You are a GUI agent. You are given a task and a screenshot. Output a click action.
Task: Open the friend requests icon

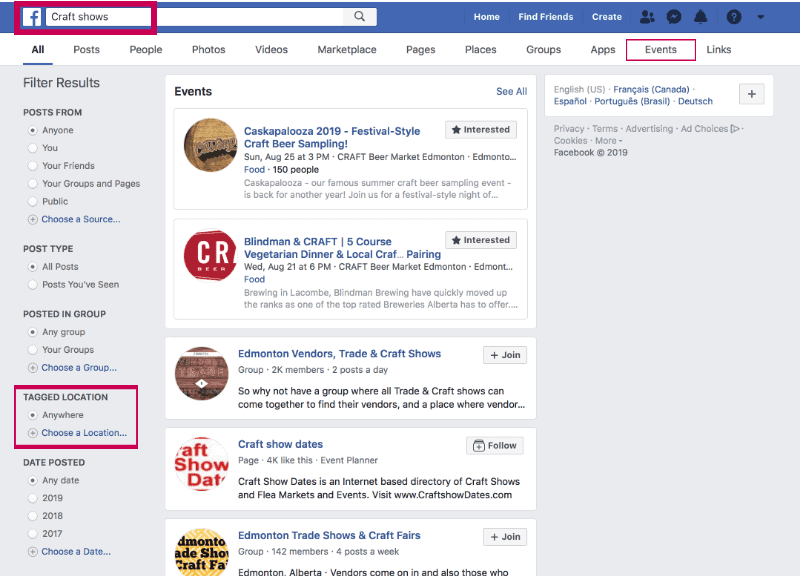pyautogui.click(x=647, y=17)
